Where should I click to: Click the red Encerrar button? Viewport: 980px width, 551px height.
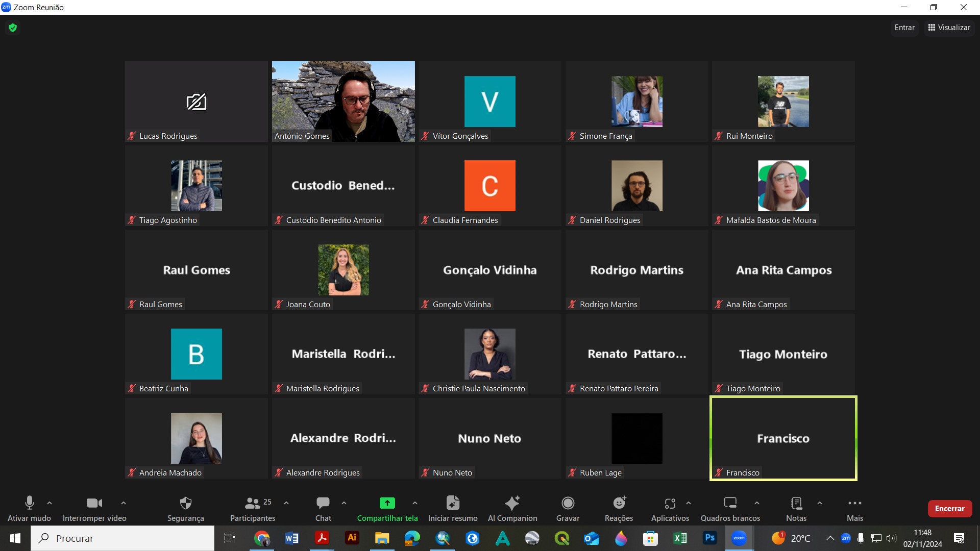[x=949, y=509]
